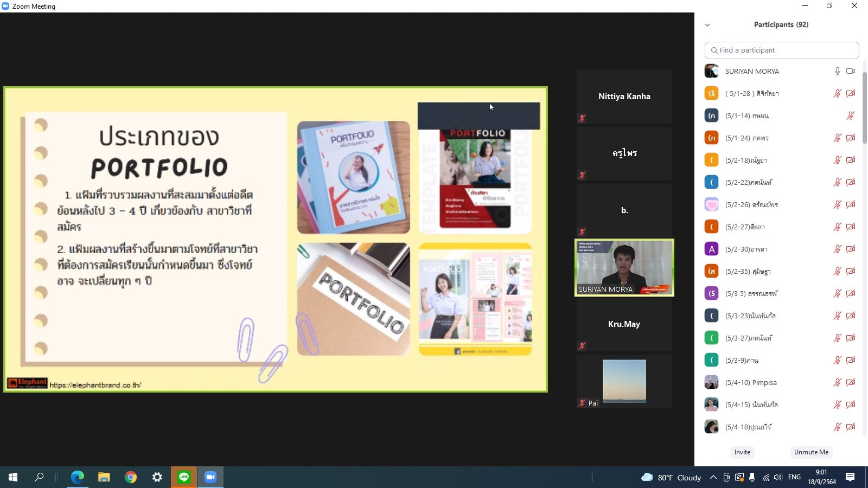Open Google Chrome from the taskbar
This screenshot has height=488, width=868.
[131, 477]
